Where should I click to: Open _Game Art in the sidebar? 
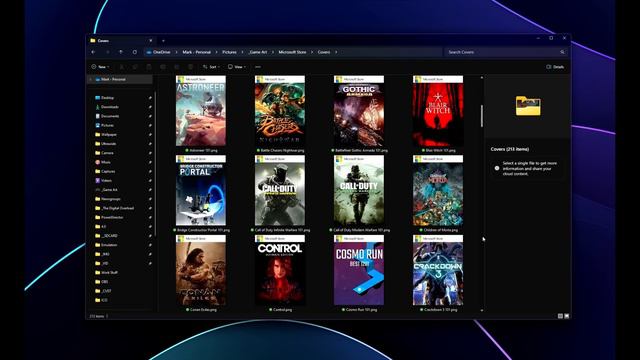[109, 190]
